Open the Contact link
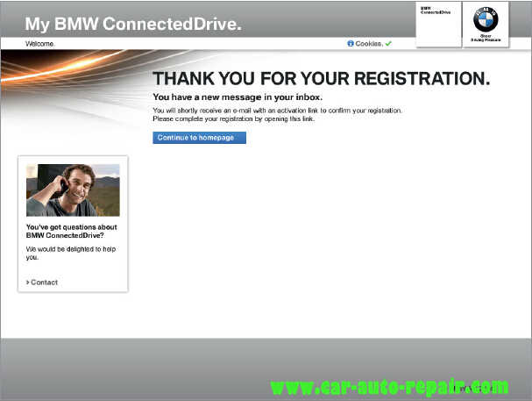 coord(42,283)
